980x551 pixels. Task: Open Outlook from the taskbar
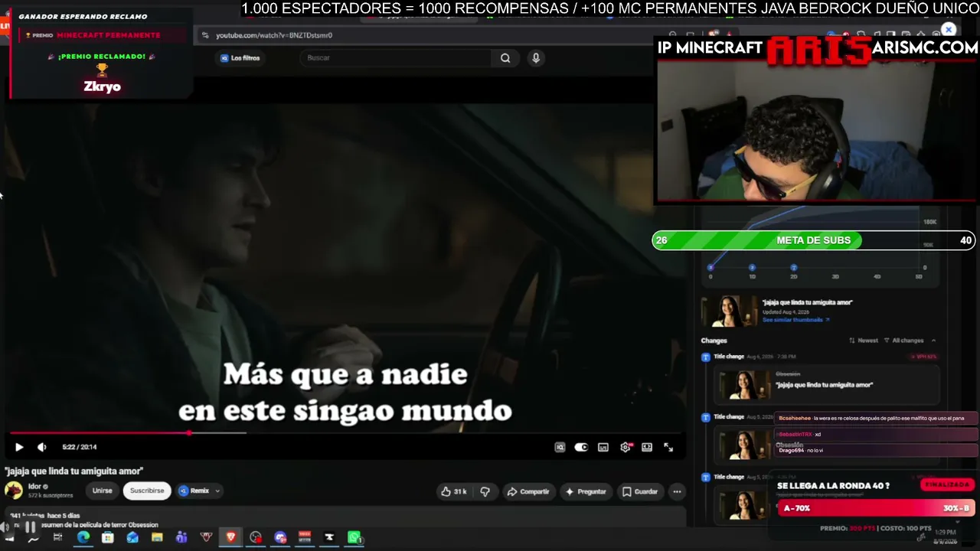tap(132, 537)
